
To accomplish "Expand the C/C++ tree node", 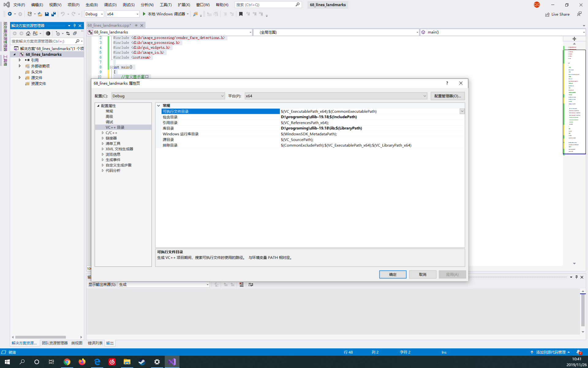I will tap(103, 133).
